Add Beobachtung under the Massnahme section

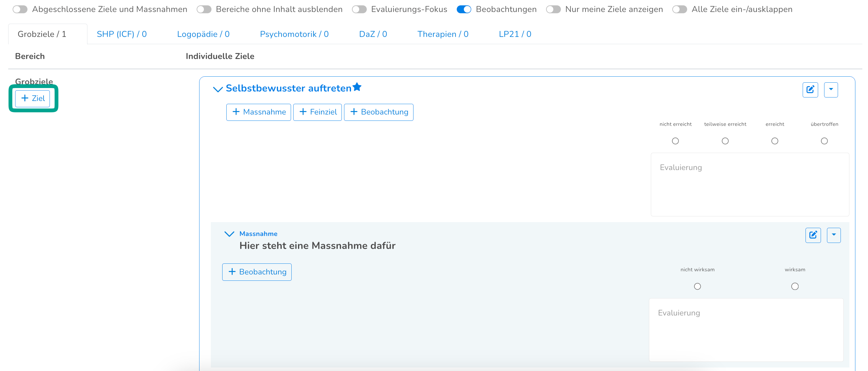click(257, 272)
